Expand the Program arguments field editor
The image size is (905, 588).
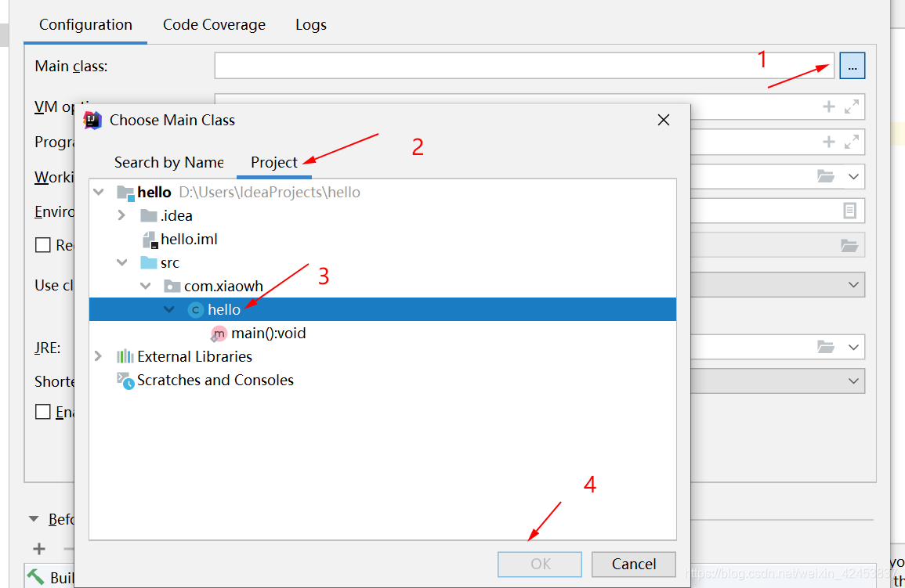[851, 142]
